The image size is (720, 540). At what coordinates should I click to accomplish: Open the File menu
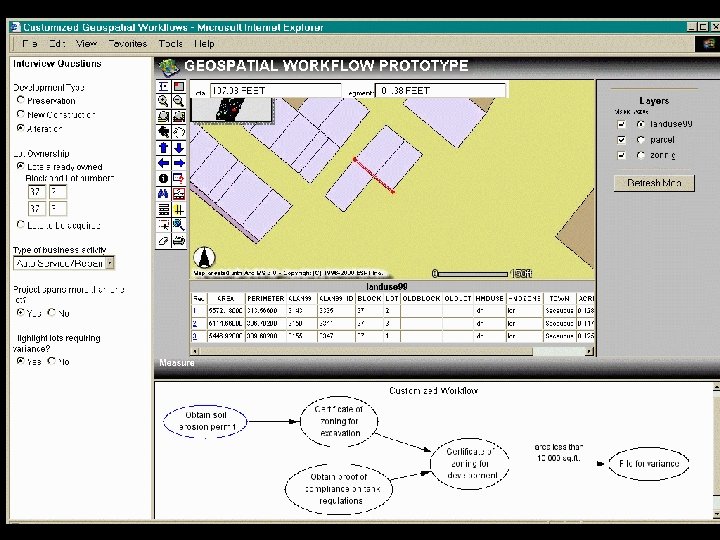pyautogui.click(x=29, y=44)
